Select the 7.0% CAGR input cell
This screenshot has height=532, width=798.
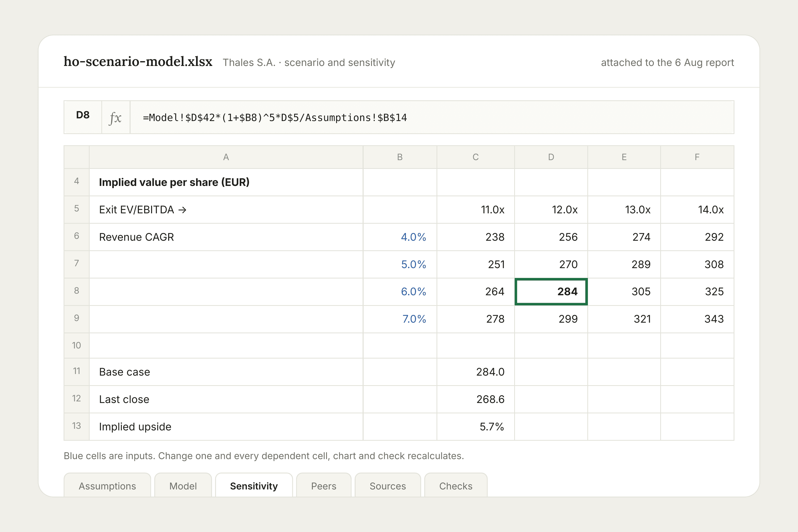pyautogui.click(x=400, y=319)
